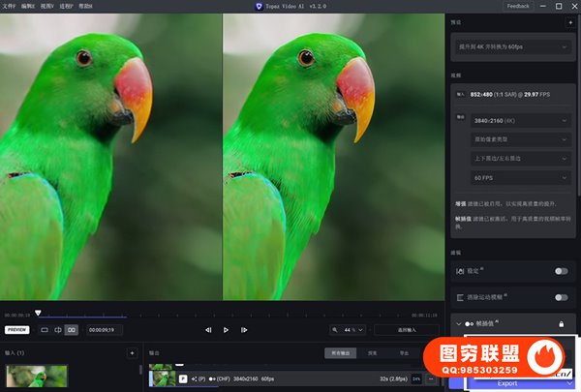Select the side-by-side view layout icon
This screenshot has width=581, height=392.
71,330
